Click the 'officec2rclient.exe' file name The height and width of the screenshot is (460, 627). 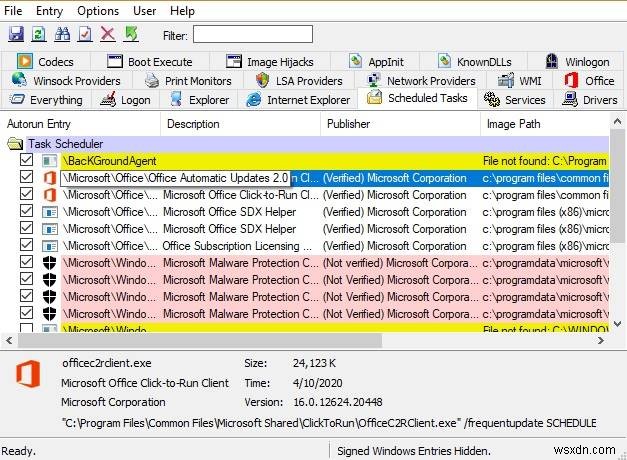point(107,363)
